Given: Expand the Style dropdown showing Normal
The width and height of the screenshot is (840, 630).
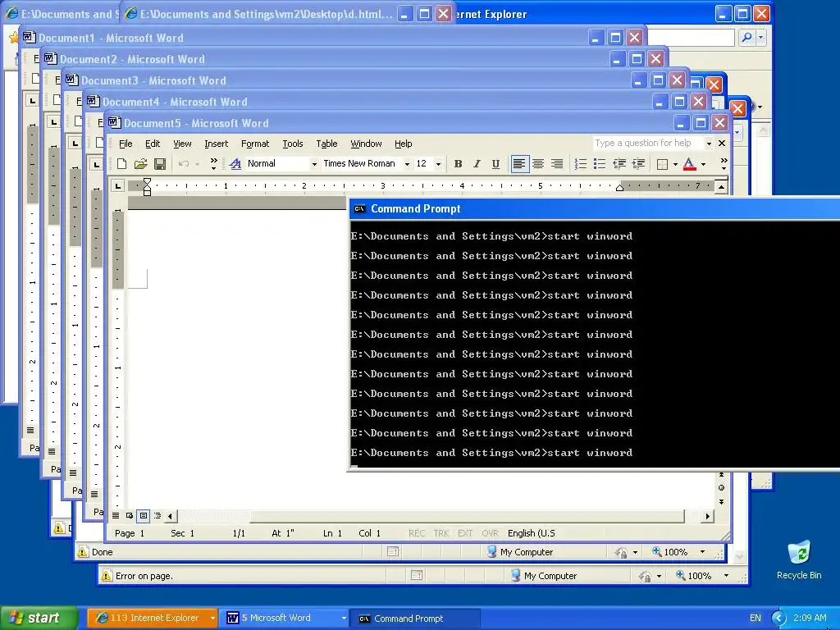Looking at the screenshot, I should tap(314, 164).
